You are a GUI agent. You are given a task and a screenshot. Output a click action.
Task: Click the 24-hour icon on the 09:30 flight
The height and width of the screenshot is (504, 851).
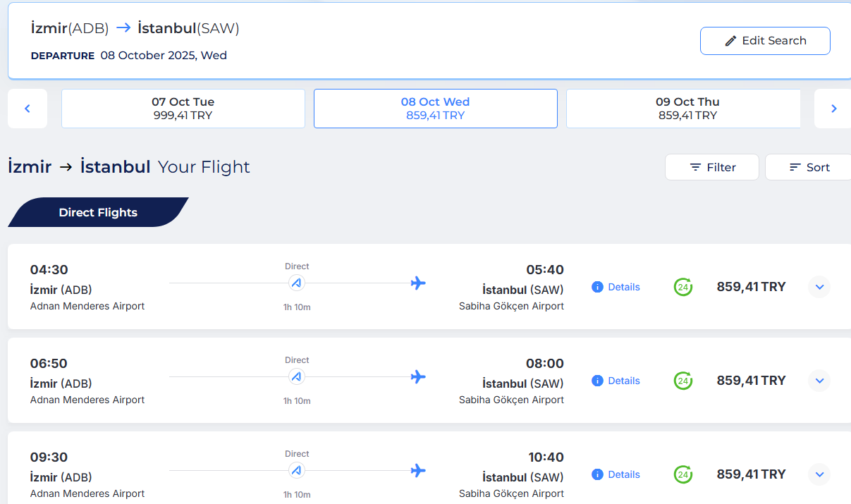coord(682,474)
